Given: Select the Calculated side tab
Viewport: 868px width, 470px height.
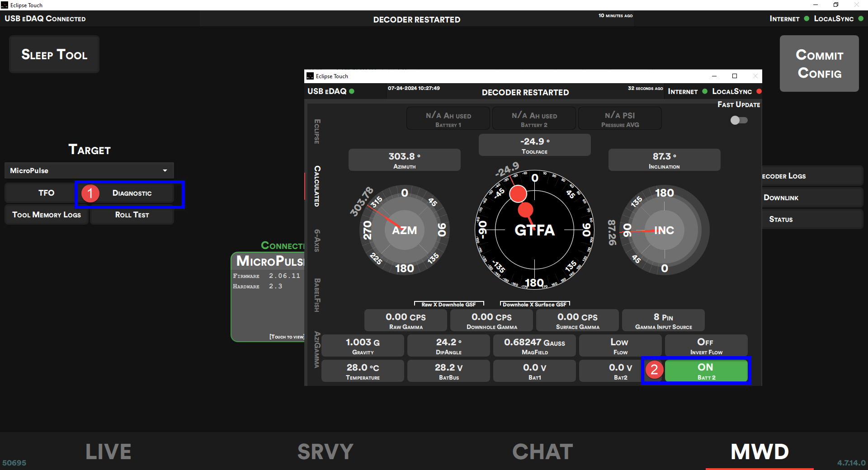Looking at the screenshot, I should [317, 186].
